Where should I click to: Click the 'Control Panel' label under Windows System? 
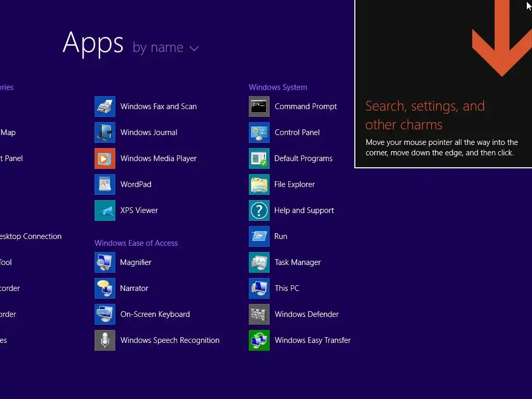tap(297, 132)
